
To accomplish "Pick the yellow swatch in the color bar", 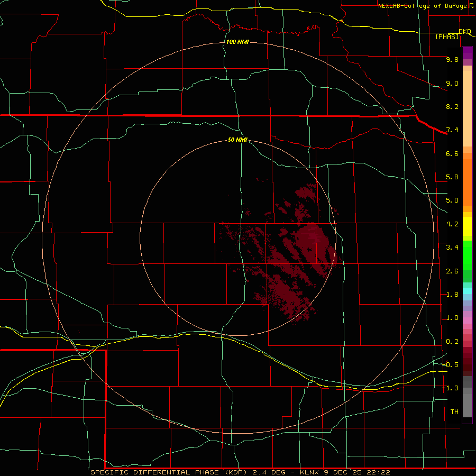I will click(467, 226).
